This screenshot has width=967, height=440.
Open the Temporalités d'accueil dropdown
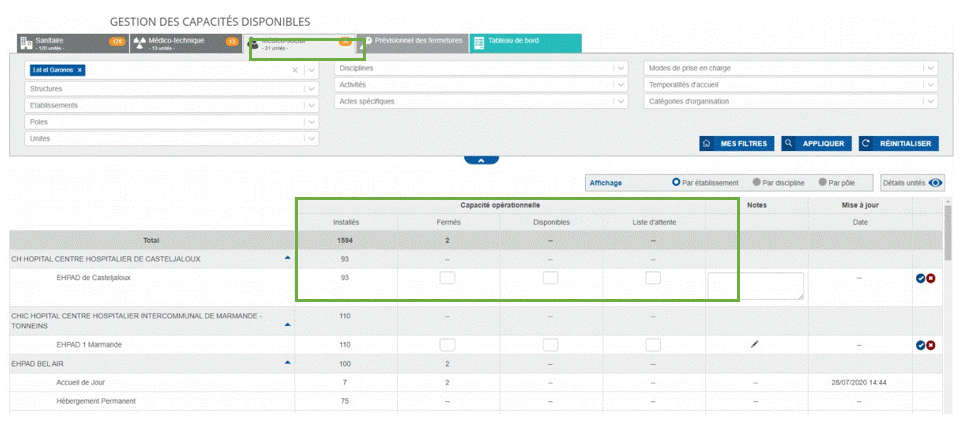[791, 85]
